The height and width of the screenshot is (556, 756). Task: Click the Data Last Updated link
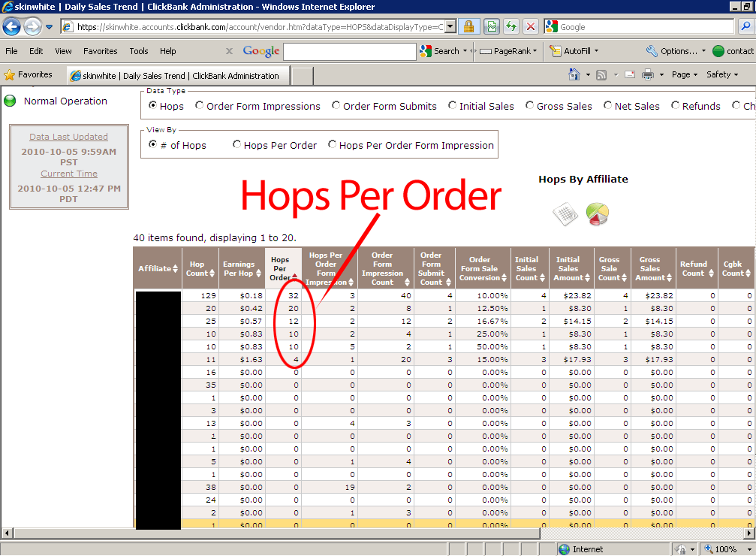coord(68,137)
